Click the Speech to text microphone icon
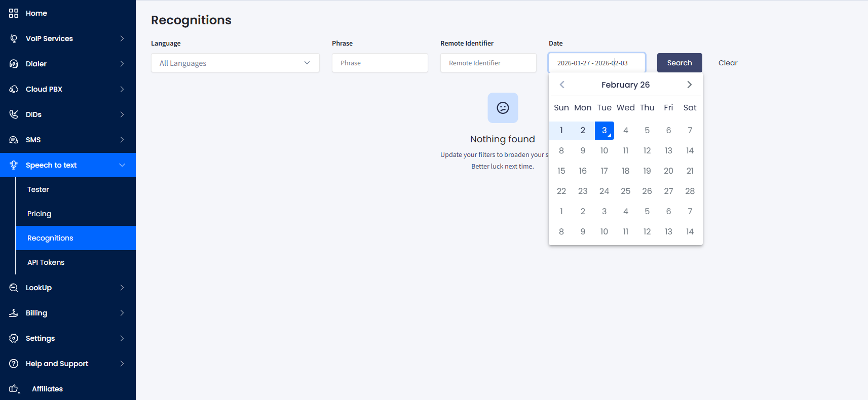The height and width of the screenshot is (400, 868). click(x=14, y=165)
